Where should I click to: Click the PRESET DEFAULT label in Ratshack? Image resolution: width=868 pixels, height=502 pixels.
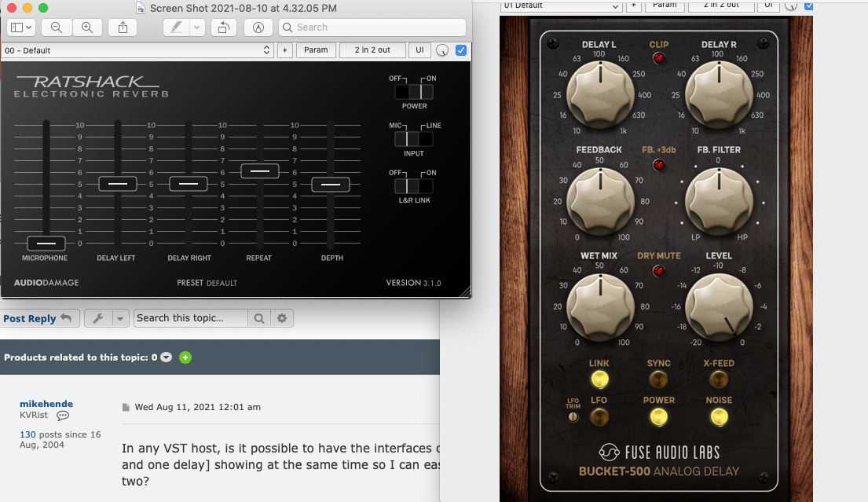[x=207, y=283]
